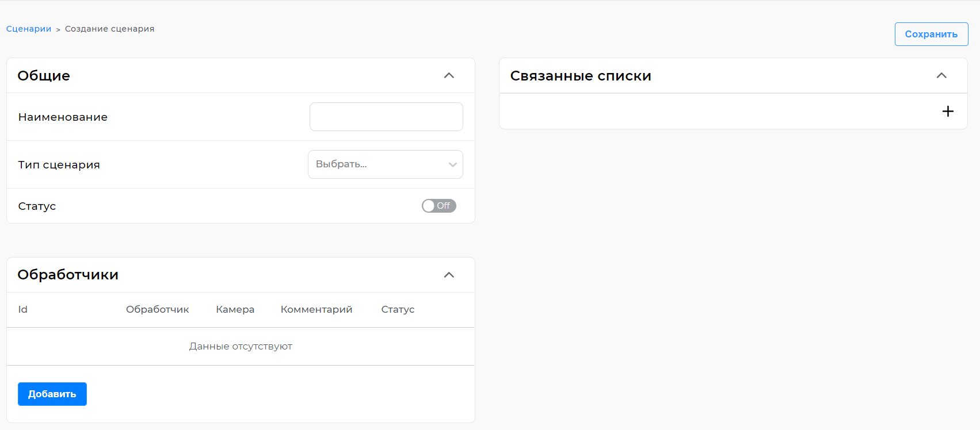Screen dimensions: 980x430
Task: Collapse the Общие section chevron
Action: pyautogui.click(x=449, y=75)
